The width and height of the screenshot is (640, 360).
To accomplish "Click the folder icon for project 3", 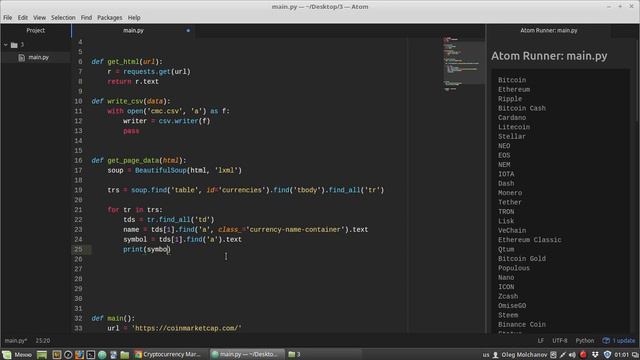I will [14, 45].
